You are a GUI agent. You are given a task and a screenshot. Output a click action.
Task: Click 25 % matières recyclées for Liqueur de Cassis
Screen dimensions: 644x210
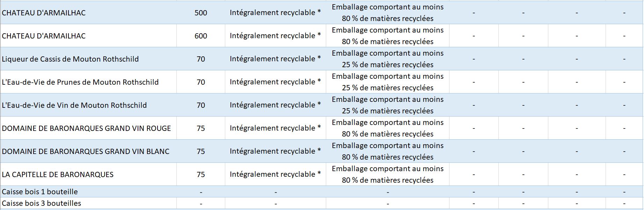coord(388,59)
